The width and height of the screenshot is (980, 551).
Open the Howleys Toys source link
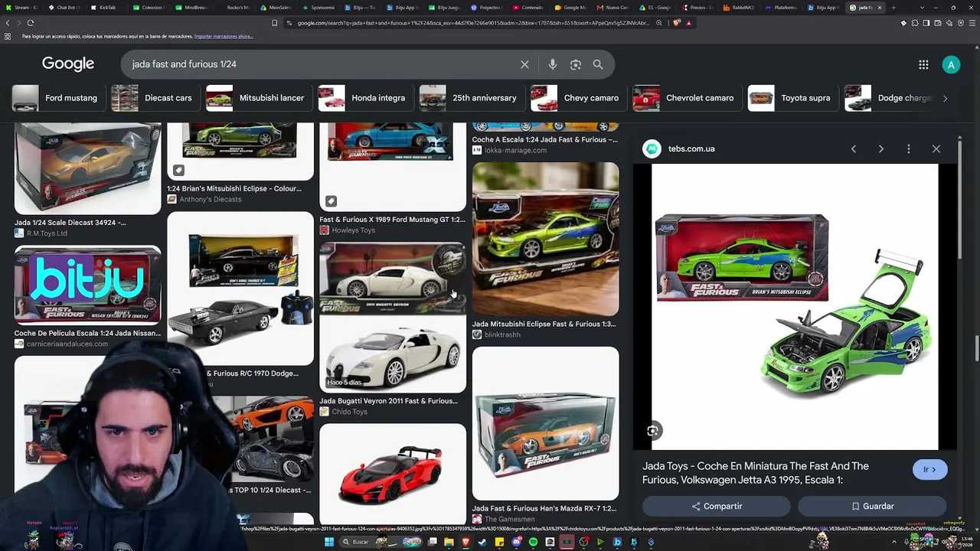coord(353,230)
